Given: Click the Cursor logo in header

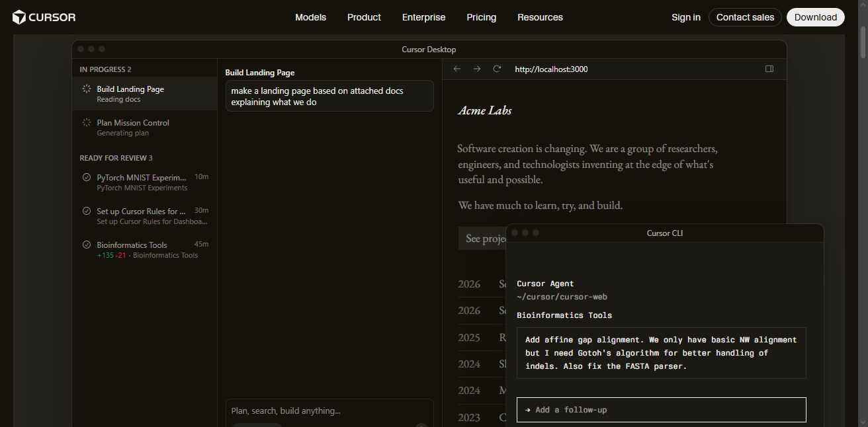Looking at the screenshot, I should click(x=44, y=17).
